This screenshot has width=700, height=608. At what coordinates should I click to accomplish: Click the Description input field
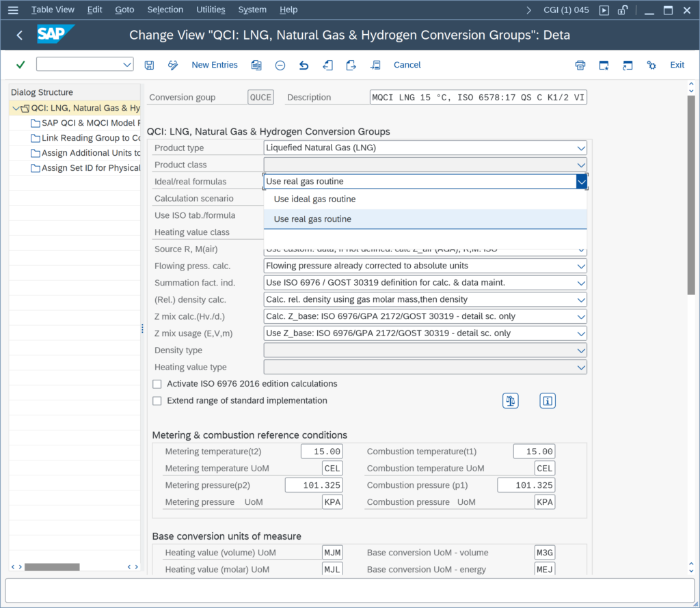tap(478, 98)
